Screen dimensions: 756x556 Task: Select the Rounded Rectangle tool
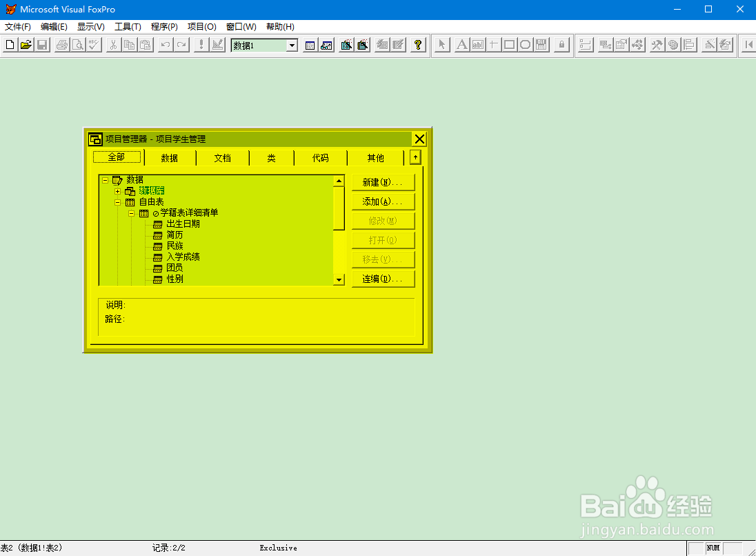525,46
